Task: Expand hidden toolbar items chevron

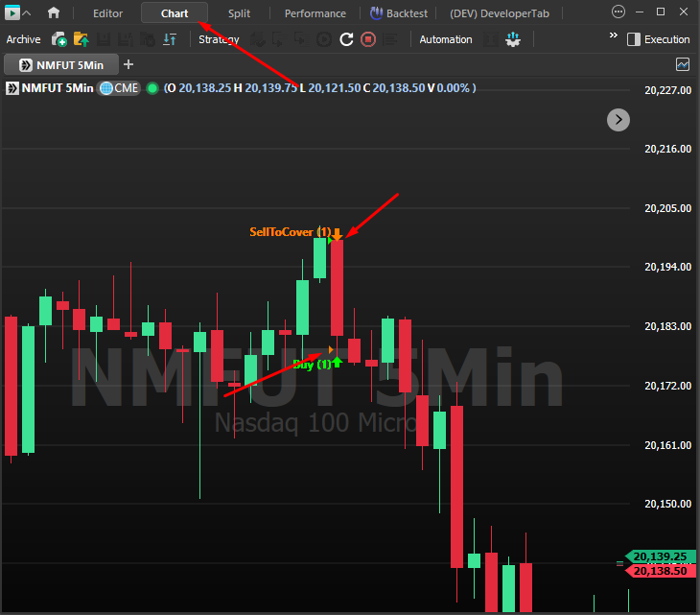Action: coord(613,36)
